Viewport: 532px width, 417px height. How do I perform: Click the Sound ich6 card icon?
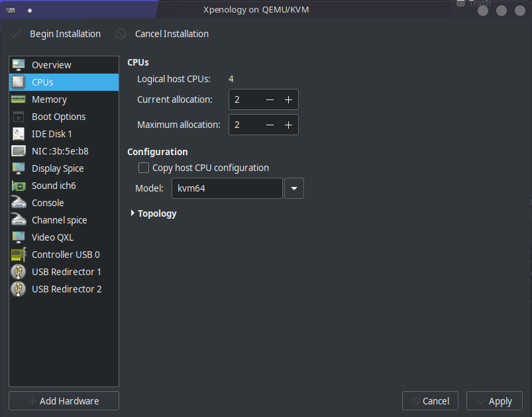pos(19,186)
